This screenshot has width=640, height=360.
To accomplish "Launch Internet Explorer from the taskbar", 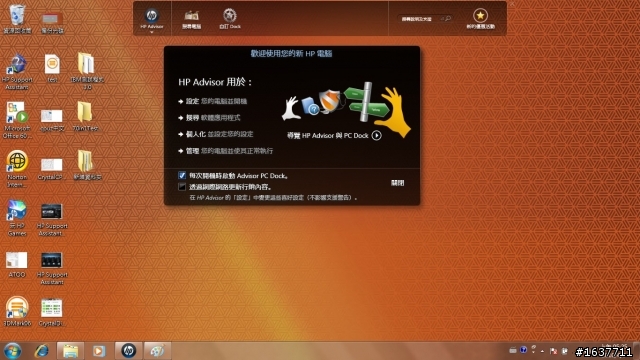I will (42, 351).
